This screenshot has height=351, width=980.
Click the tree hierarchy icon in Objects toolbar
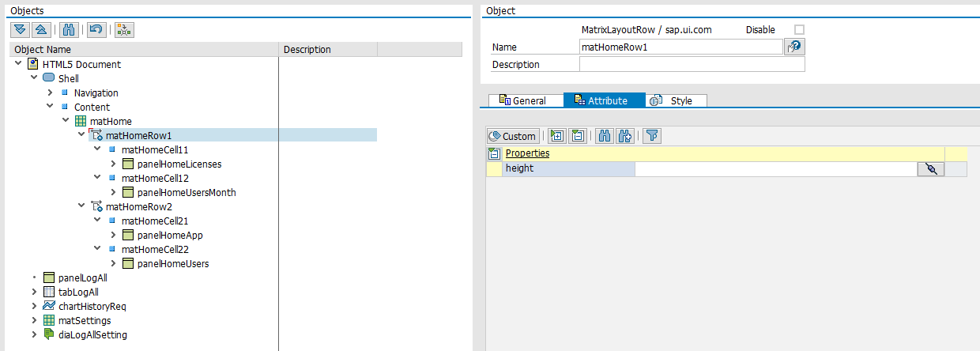[x=124, y=29]
